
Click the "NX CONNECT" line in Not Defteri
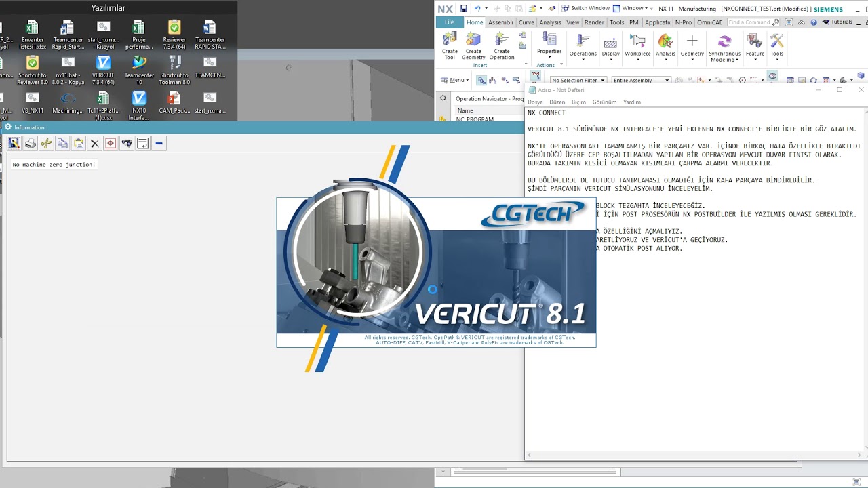(x=547, y=113)
